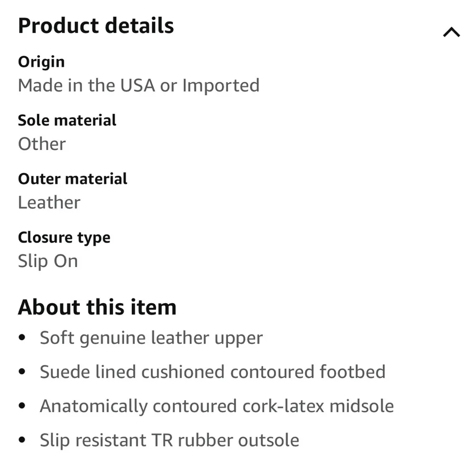This screenshot has height=476, width=476.
Task: Click 'Suede lined cushioned contoured footbed' text
Action: [x=212, y=372]
